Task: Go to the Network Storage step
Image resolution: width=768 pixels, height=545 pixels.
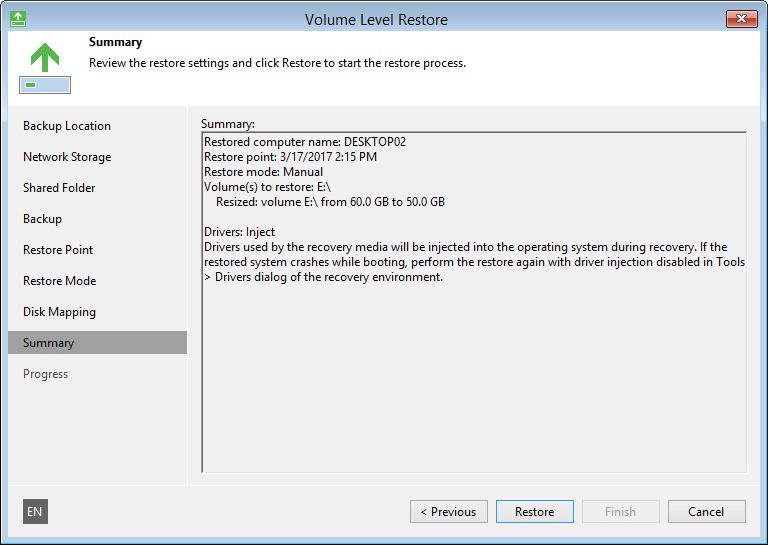Action: [67, 157]
